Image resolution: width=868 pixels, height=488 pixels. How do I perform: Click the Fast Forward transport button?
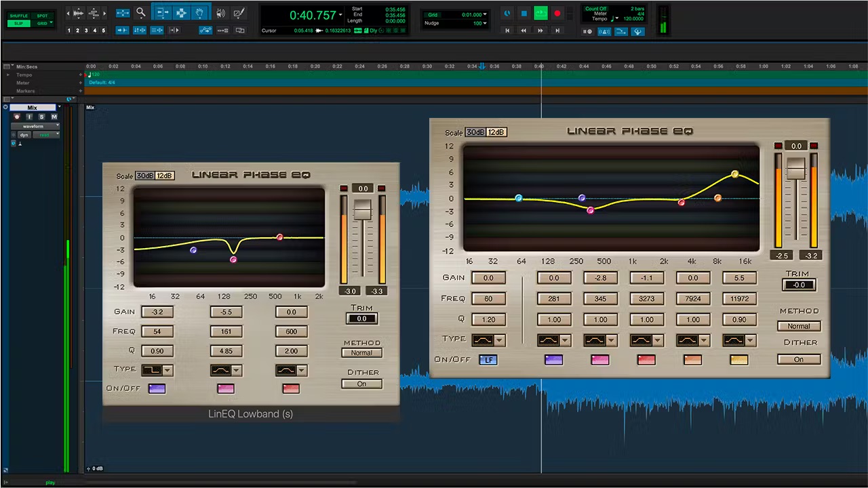pos(540,30)
